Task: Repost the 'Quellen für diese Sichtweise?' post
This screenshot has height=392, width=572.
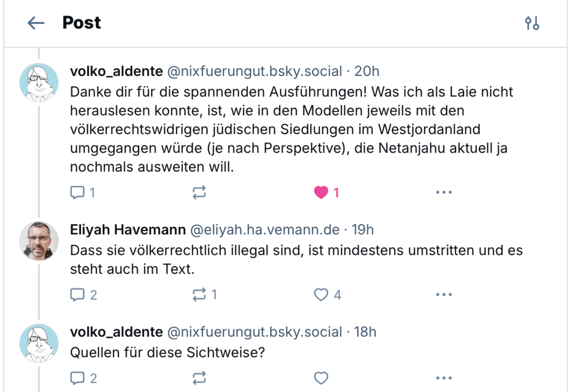Action: pos(200,377)
